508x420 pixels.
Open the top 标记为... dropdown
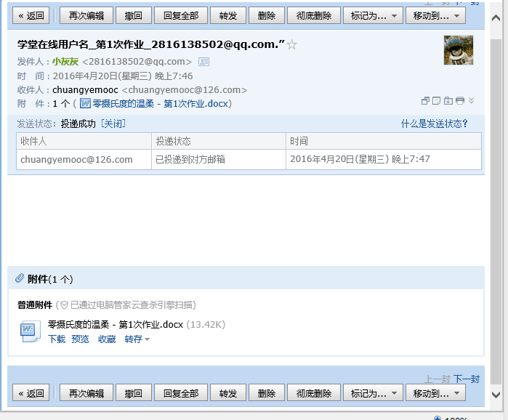373,15
